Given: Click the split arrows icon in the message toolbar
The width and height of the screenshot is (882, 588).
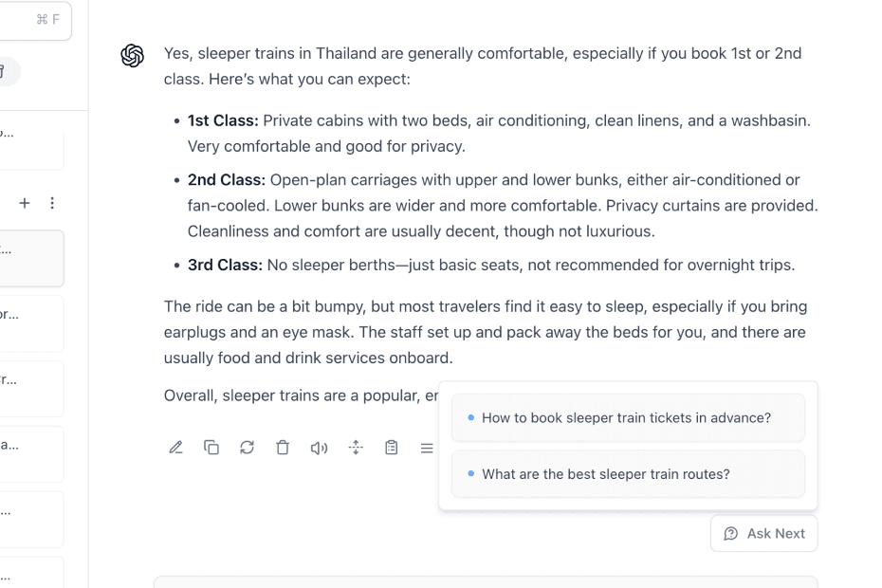Looking at the screenshot, I should click(x=356, y=448).
